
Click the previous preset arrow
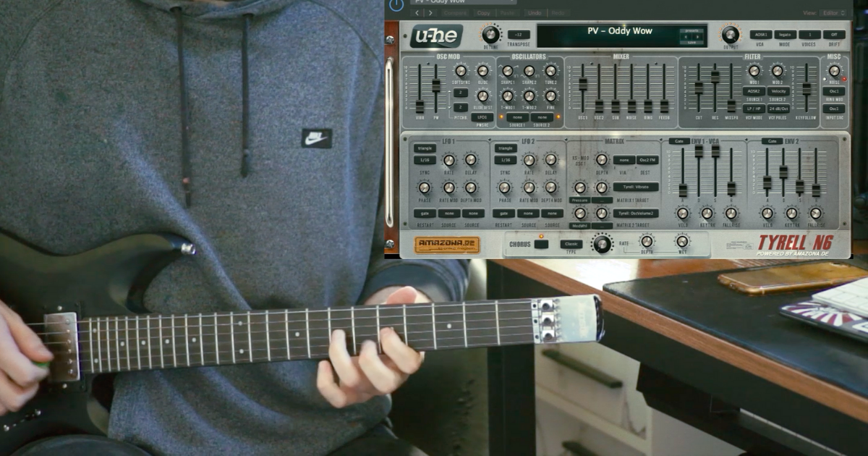[417, 14]
